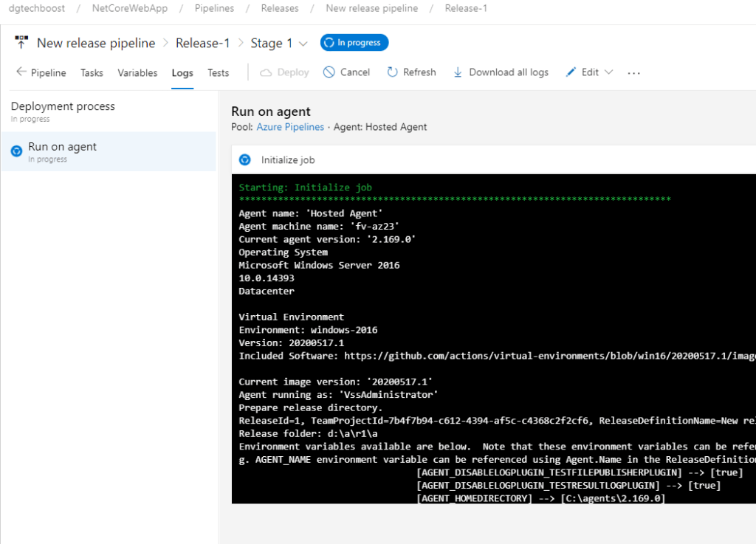Image resolution: width=756 pixels, height=544 pixels.
Task: Switch to the Tasks tab
Action: tap(92, 72)
